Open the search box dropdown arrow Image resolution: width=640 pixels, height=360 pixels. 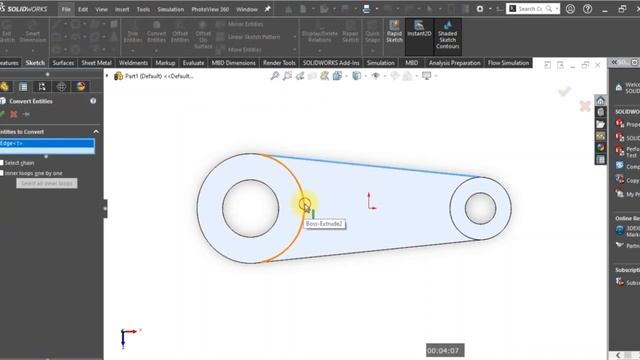(557, 9)
